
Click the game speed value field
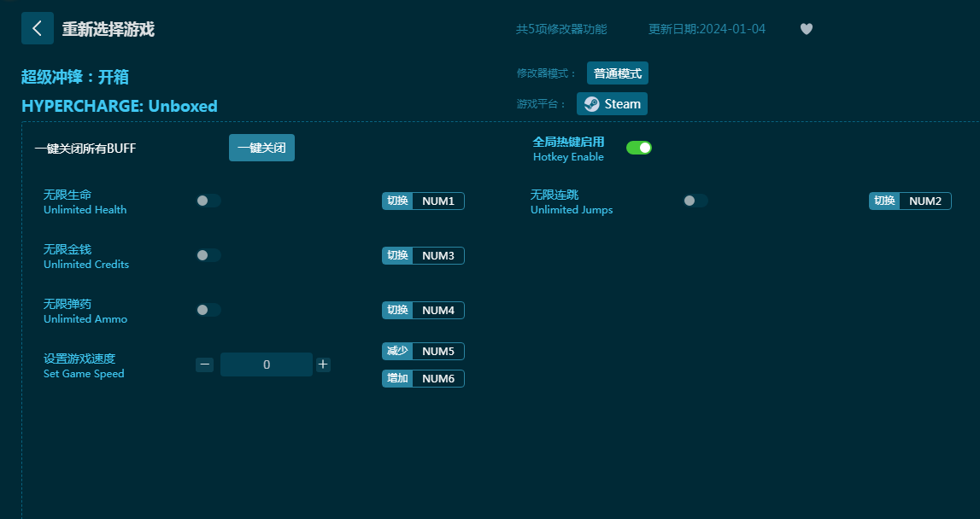click(x=267, y=364)
